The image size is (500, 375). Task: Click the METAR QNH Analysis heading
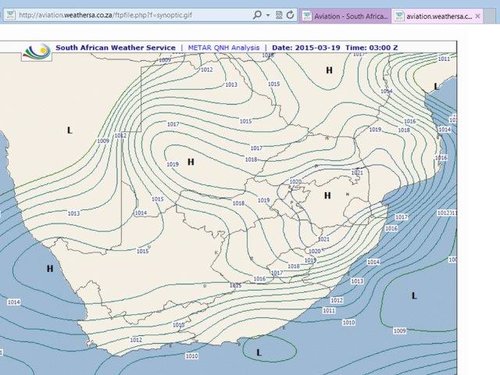(224, 48)
